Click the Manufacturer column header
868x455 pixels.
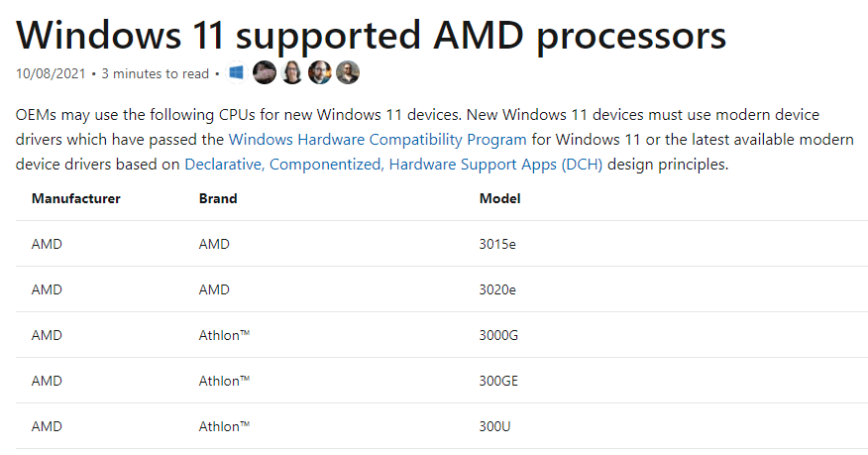coord(76,198)
